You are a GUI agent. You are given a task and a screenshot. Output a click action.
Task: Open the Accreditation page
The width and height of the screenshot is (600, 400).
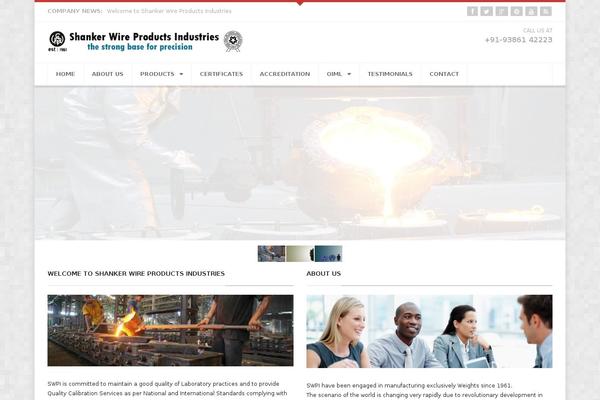tap(285, 74)
